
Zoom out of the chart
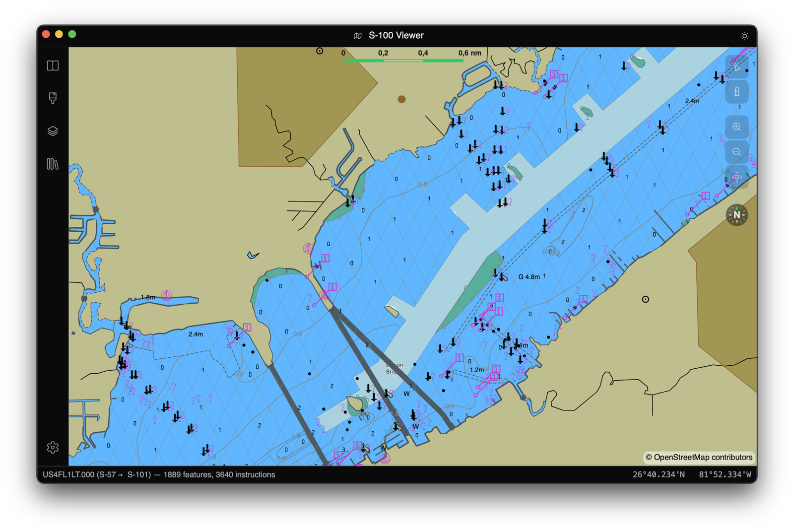click(737, 152)
